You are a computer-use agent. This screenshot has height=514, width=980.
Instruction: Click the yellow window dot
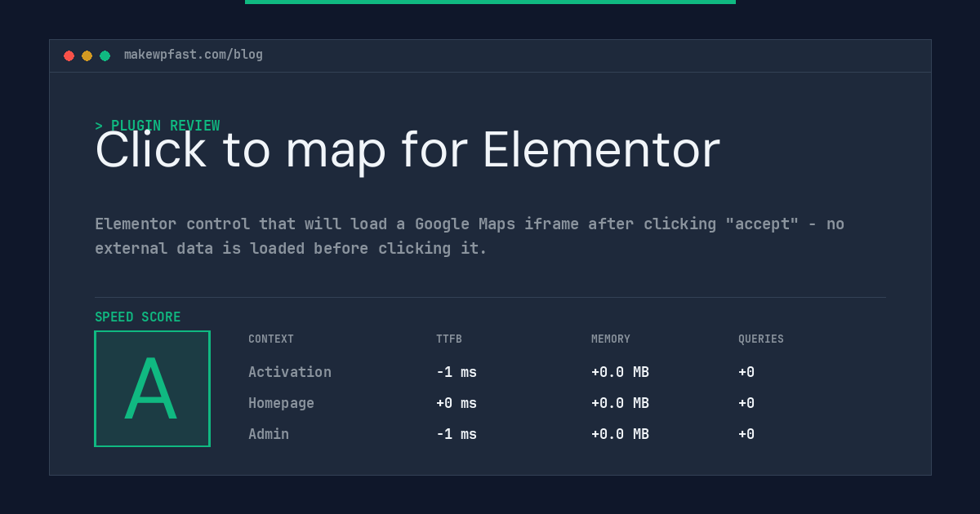pos(87,55)
